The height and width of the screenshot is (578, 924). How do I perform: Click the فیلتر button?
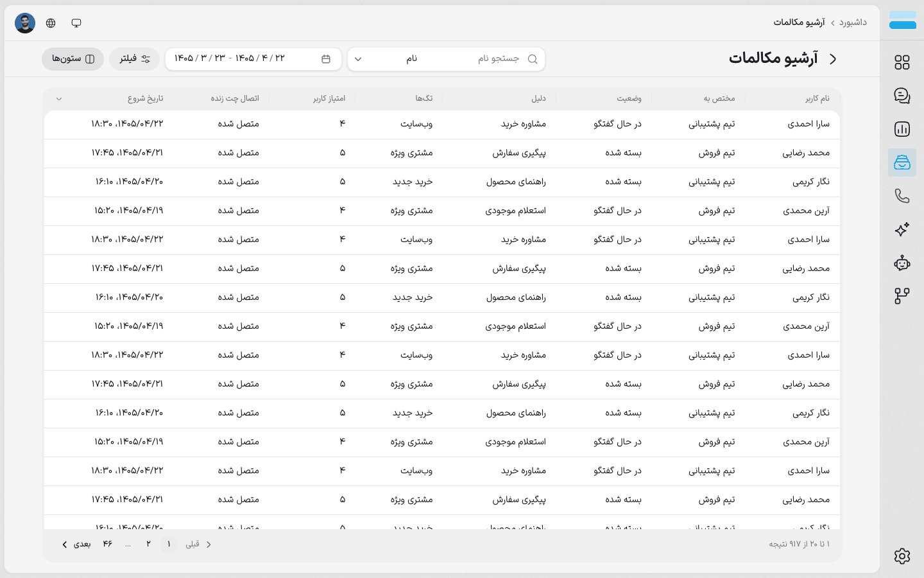coord(134,58)
